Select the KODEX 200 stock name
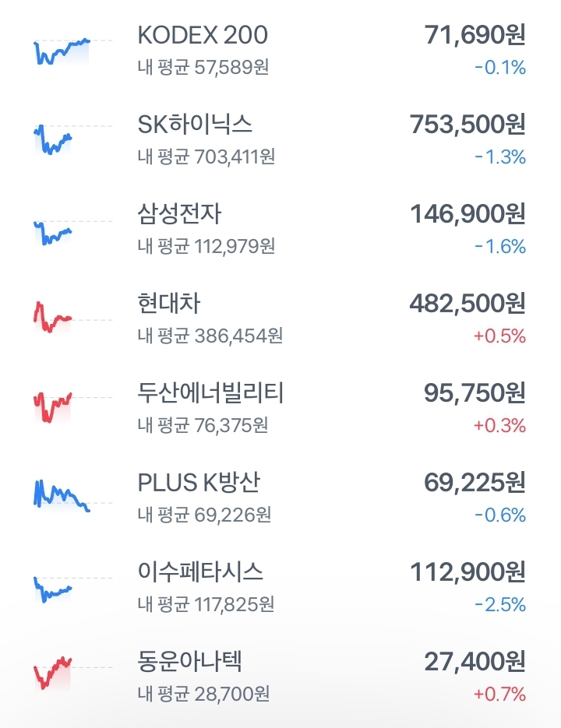Screen dimensions: 561x728 pyautogui.click(x=203, y=35)
